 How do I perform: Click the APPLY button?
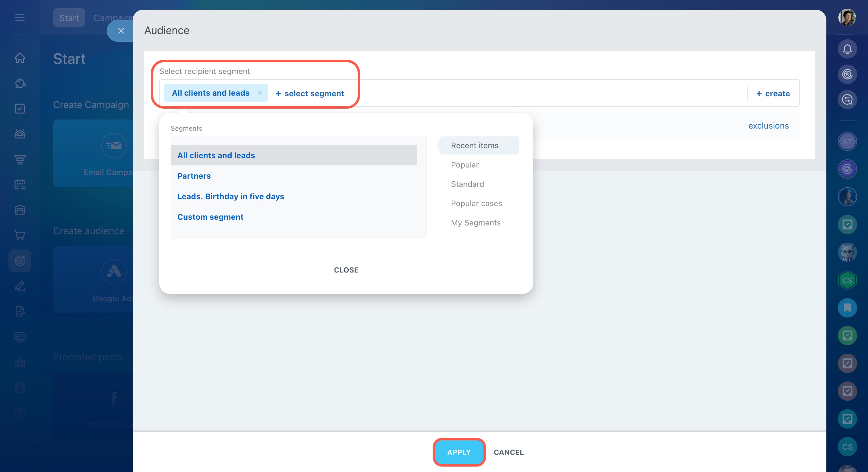tap(459, 452)
